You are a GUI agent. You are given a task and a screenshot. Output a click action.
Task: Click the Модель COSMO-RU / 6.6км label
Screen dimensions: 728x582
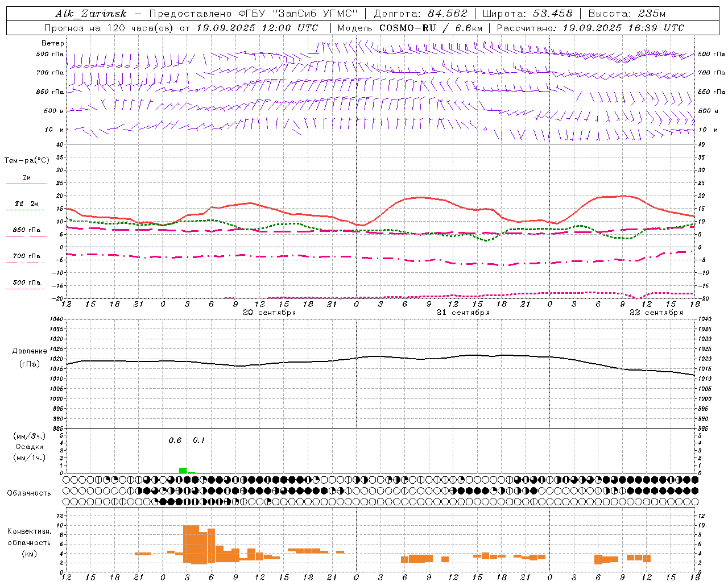click(x=410, y=28)
